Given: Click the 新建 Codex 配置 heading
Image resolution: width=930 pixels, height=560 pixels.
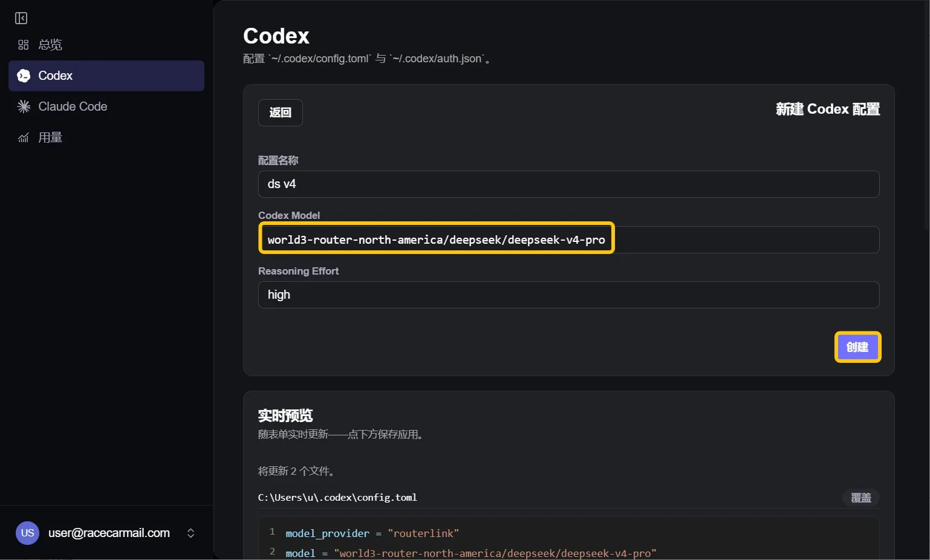Looking at the screenshot, I should point(828,109).
